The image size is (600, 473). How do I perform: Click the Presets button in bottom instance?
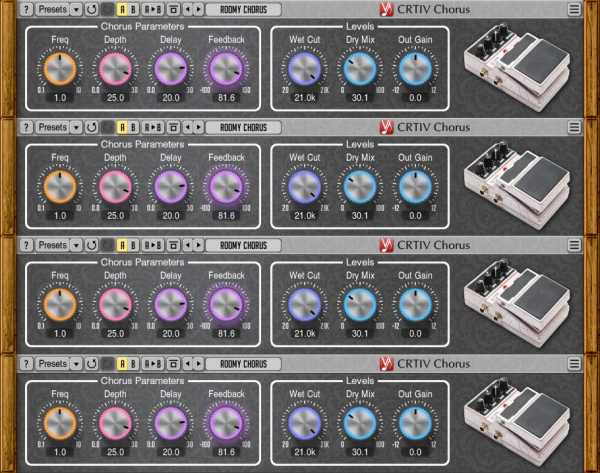(53, 364)
